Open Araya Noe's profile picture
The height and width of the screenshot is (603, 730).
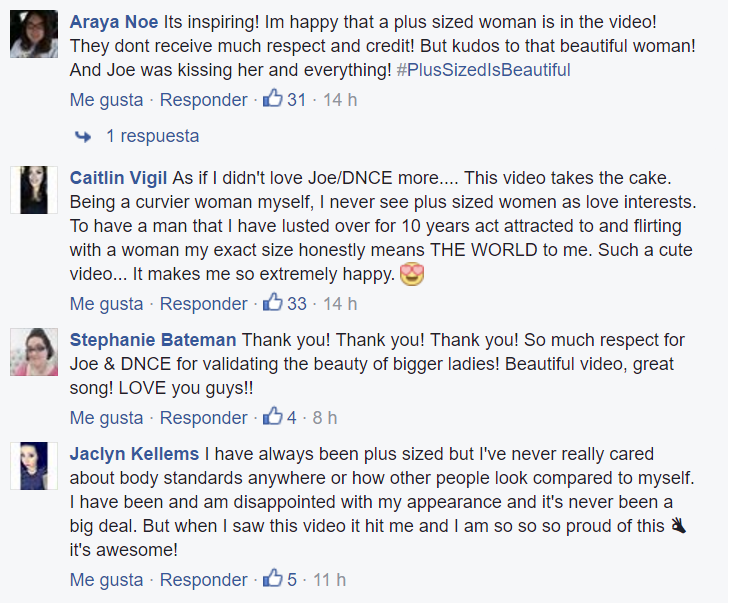point(34,37)
